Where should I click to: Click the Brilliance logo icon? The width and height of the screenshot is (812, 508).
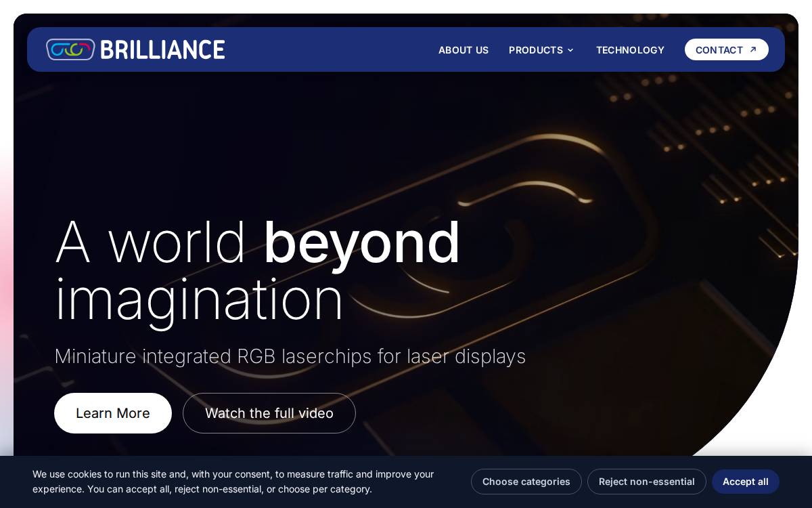pos(70,49)
